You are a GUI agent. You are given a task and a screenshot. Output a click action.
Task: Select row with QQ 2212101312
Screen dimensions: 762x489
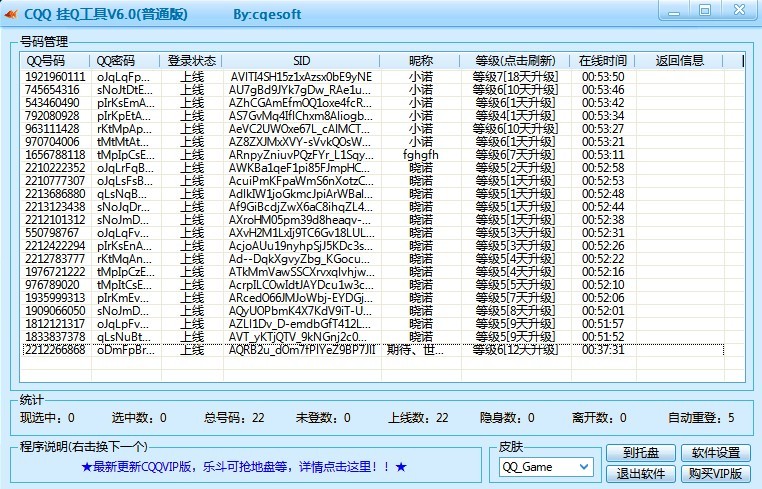coord(373,220)
